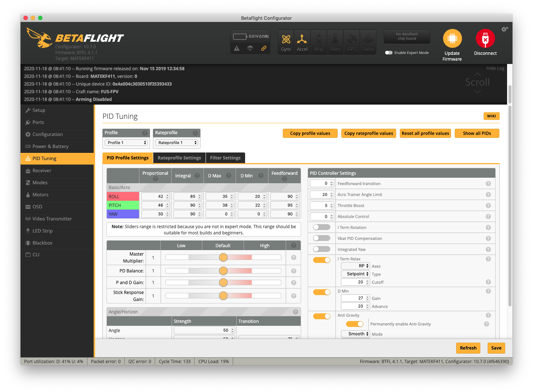Click the Master Multiplier slider handle
Viewport: 533px width, 392px height.
223,257
